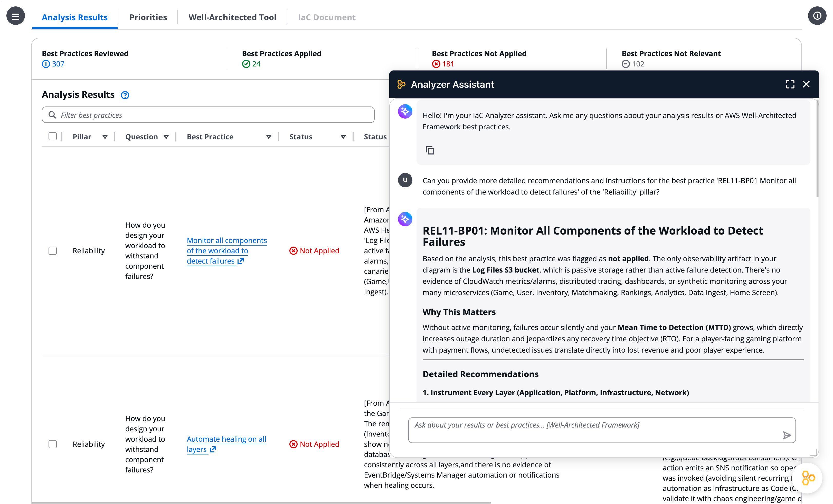The height and width of the screenshot is (504, 833).
Task: Check the Automate healing row checkbox
Action: click(x=52, y=444)
